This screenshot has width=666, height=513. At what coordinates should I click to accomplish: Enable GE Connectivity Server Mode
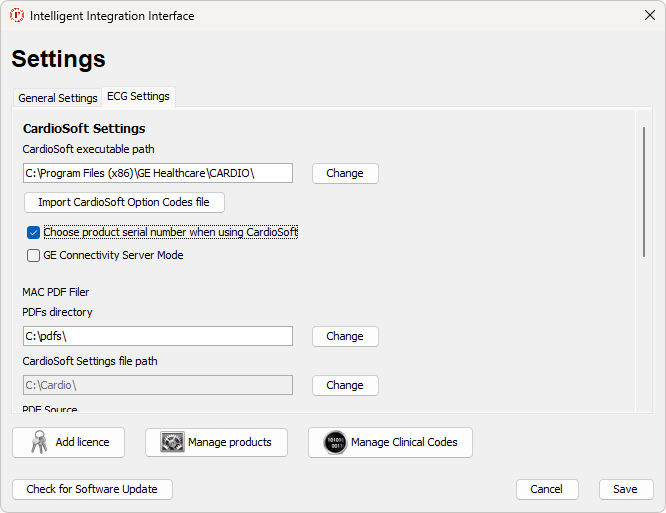[x=33, y=255]
